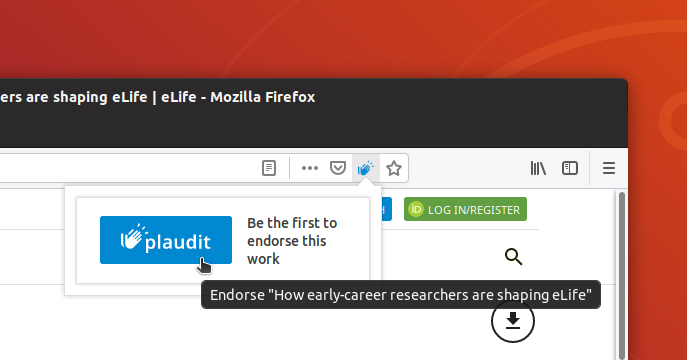Click the circular download article icon
The width and height of the screenshot is (687, 360).
(513, 321)
